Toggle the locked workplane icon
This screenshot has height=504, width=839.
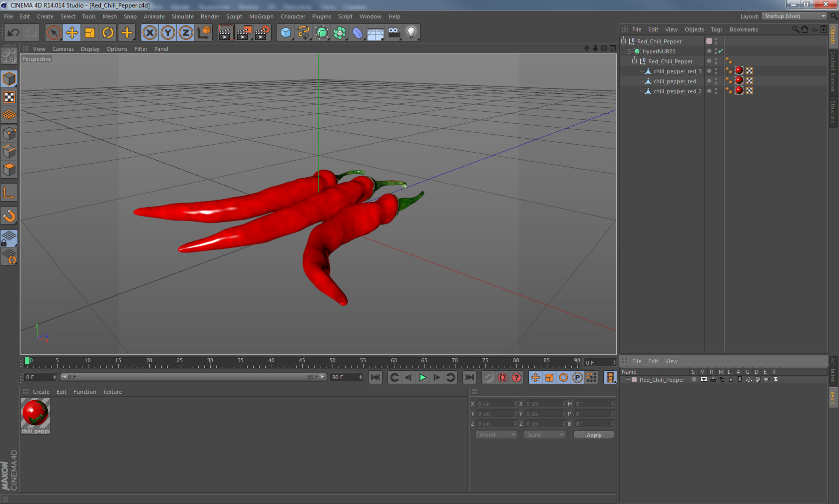pyautogui.click(x=9, y=238)
